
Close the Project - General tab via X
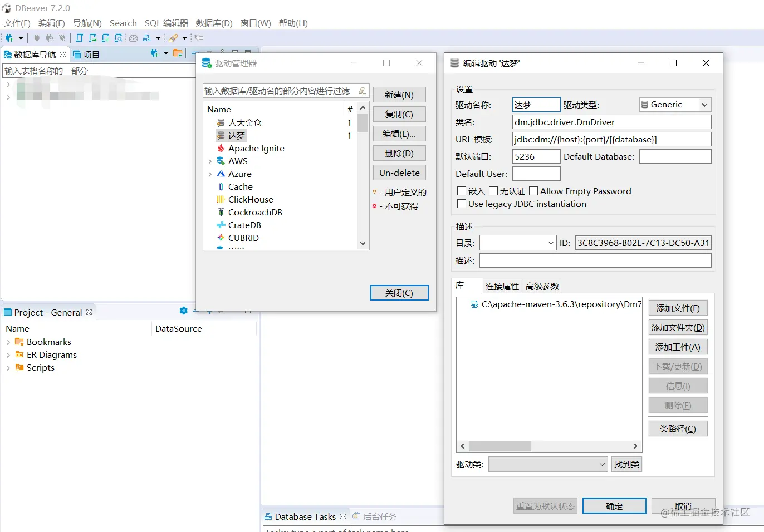(89, 312)
